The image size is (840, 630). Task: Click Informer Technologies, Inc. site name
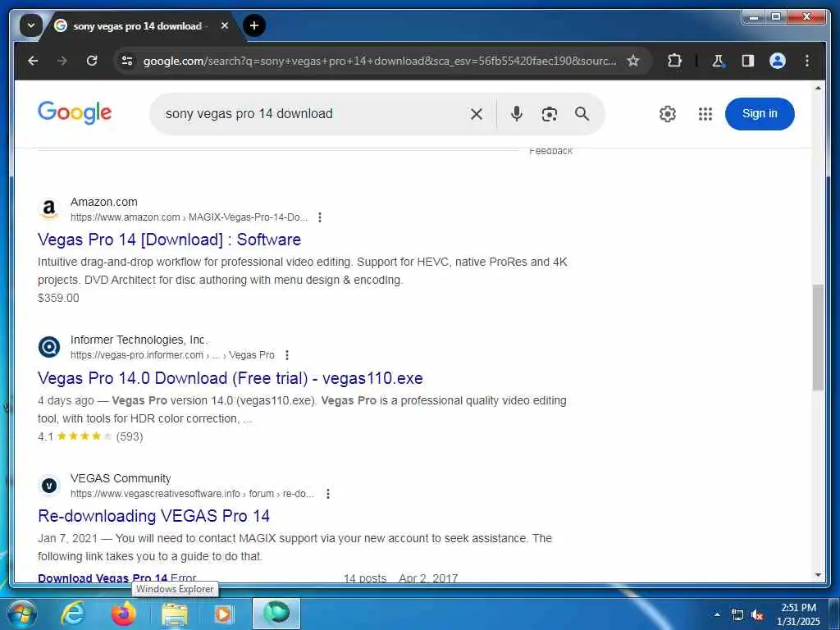coord(139,340)
